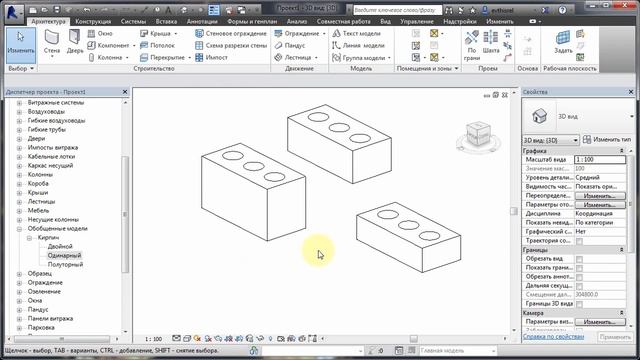Viewport: 640px width, 360px height.
Task: Open the Крыша roof dropdown arrow
Action: (176, 33)
